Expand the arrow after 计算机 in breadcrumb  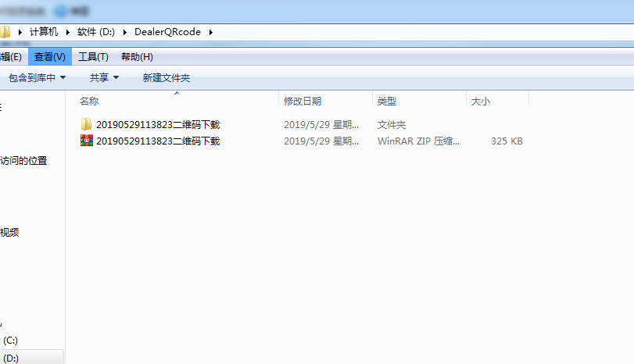tap(68, 32)
